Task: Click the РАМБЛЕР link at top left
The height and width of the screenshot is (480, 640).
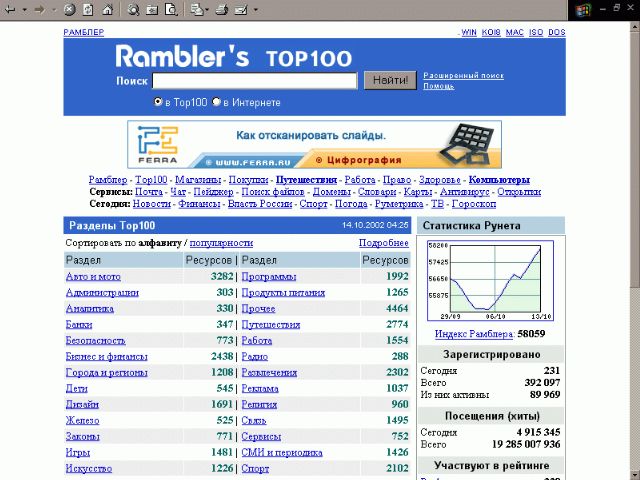Action: click(x=84, y=32)
